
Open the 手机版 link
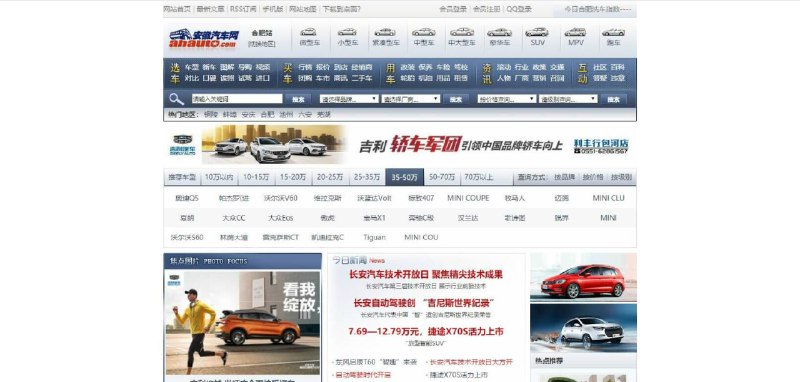pyautogui.click(x=273, y=9)
